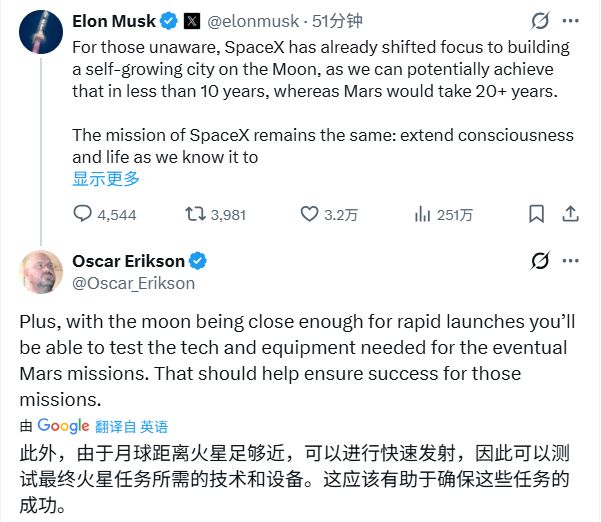Click Grok icon on Oscar Erikson's reply
The width and height of the screenshot is (601, 522).
click(540, 261)
